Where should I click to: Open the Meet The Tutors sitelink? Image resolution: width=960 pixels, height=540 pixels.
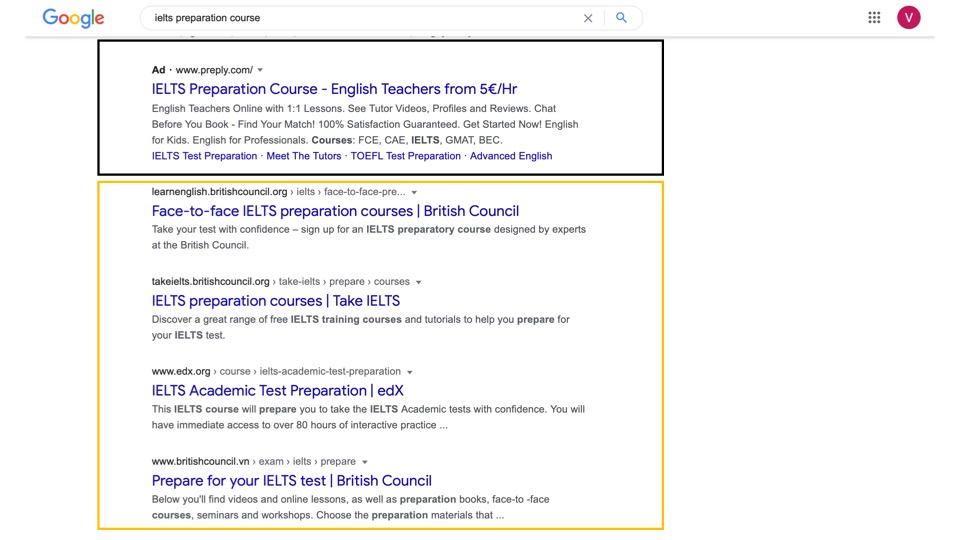303,156
